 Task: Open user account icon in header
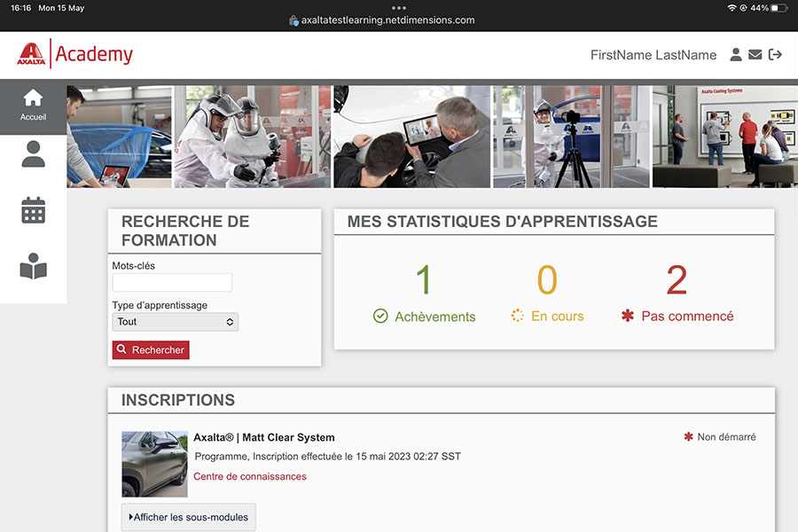point(735,54)
